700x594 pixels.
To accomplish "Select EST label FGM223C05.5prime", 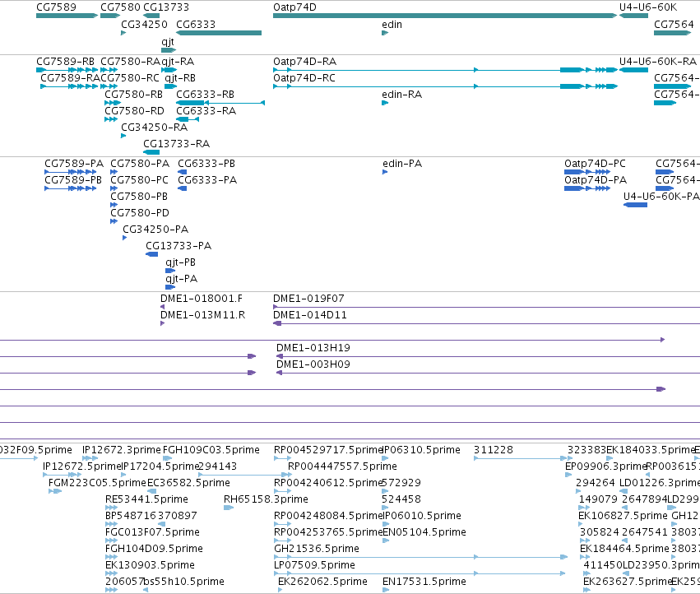I will click(97, 483).
